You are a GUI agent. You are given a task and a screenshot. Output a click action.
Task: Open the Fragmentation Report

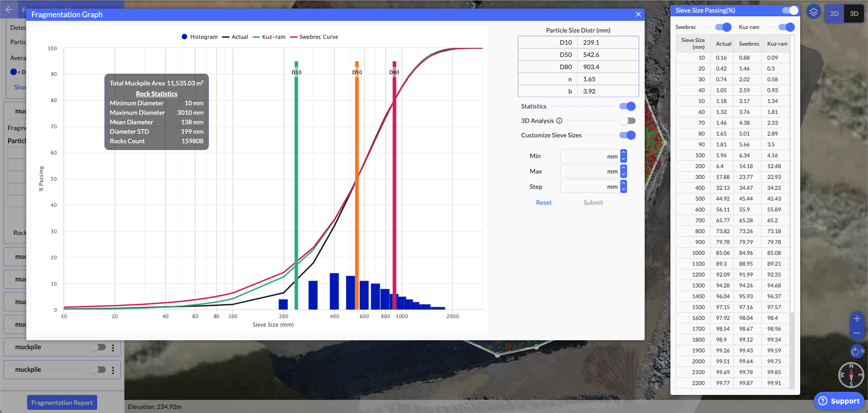[x=62, y=403]
